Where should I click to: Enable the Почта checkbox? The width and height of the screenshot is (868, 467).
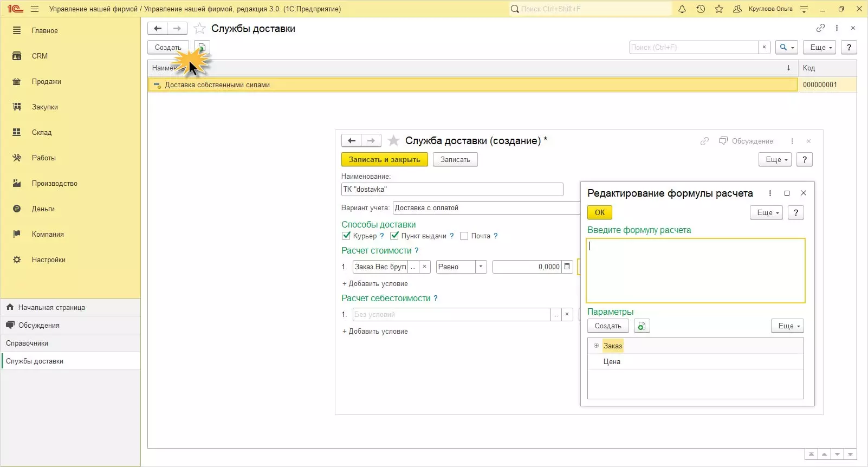(x=464, y=236)
